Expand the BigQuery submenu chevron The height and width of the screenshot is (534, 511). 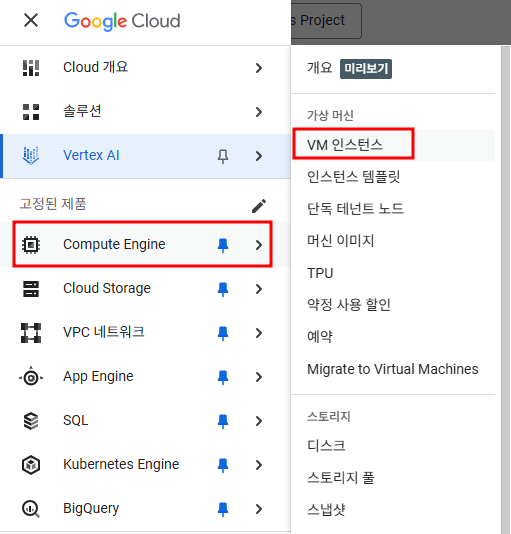[x=259, y=509]
